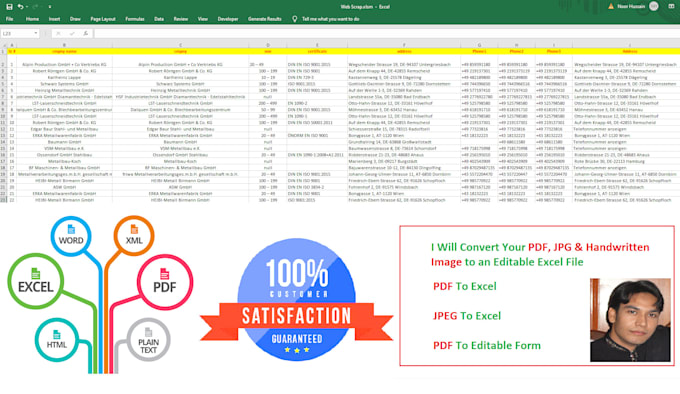The width and height of the screenshot is (680, 394).
Task: Open the Generate Results custom tab
Action: pyautogui.click(x=265, y=19)
